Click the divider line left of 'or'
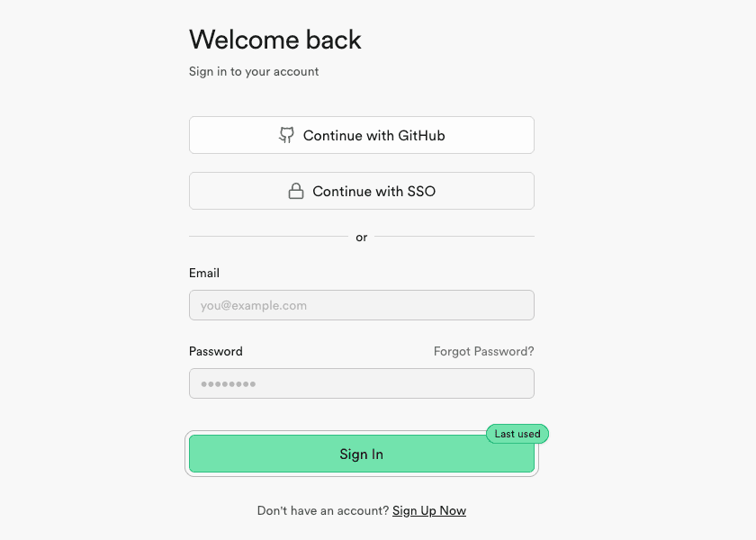756x540 pixels. [268, 237]
